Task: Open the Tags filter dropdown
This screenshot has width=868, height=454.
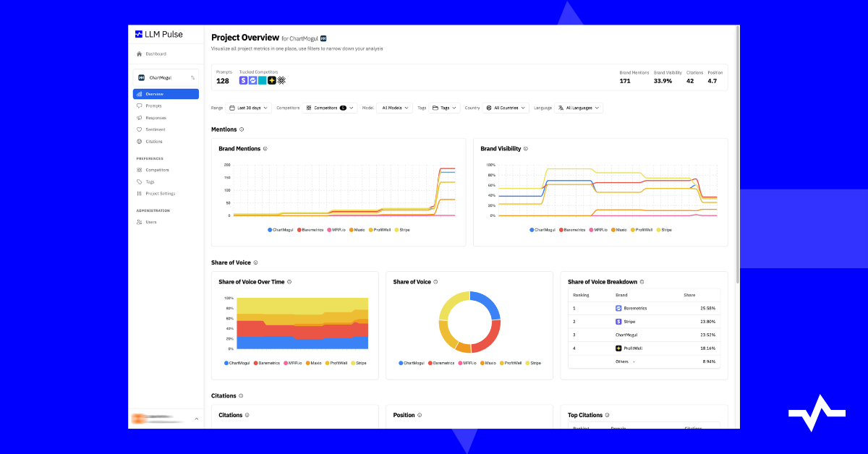Action: click(444, 108)
